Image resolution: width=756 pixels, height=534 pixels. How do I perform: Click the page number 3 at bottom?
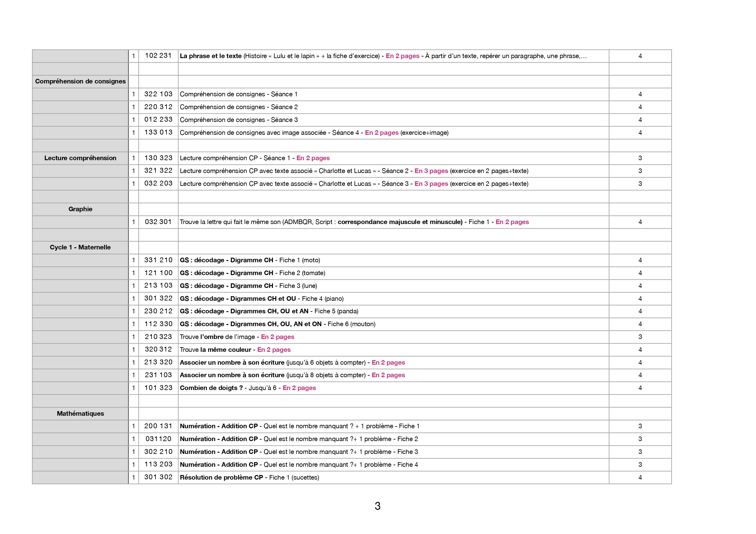tap(377, 506)
